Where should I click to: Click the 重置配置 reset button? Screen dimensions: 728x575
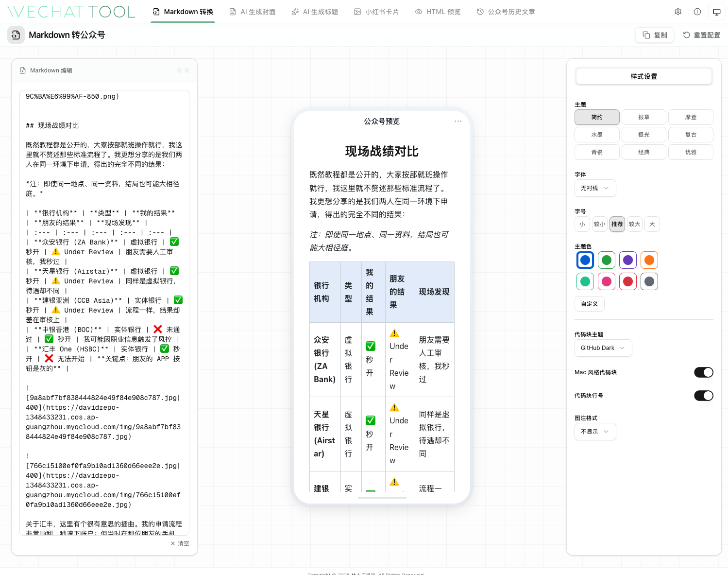[701, 35]
